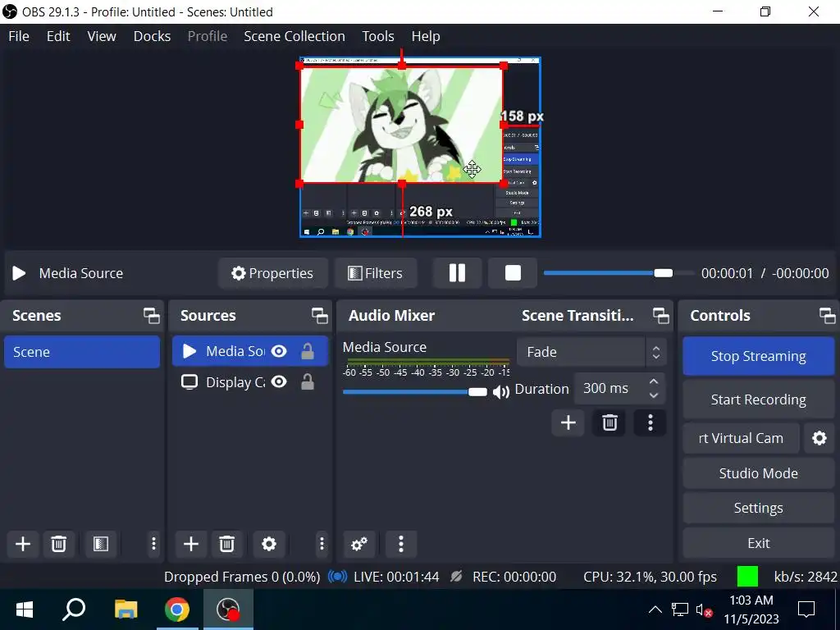Open advanced audio properties gears
840x630 pixels.
(359, 545)
